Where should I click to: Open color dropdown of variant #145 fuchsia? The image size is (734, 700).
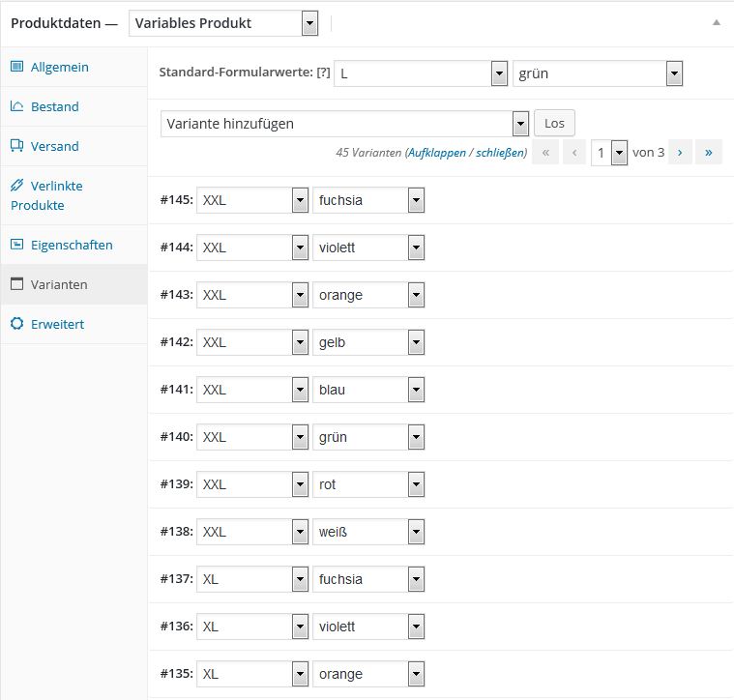click(x=368, y=200)
